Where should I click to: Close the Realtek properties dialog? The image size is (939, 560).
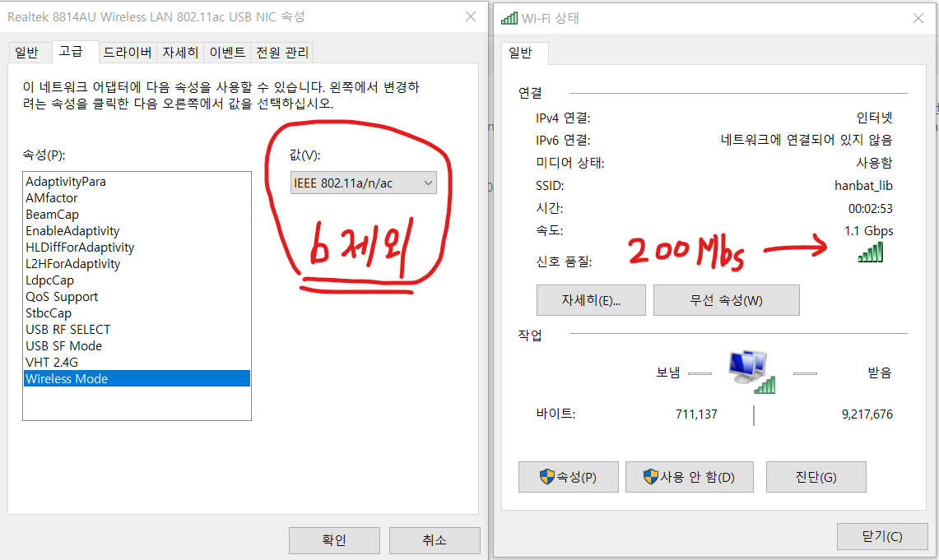coord(471,16)
